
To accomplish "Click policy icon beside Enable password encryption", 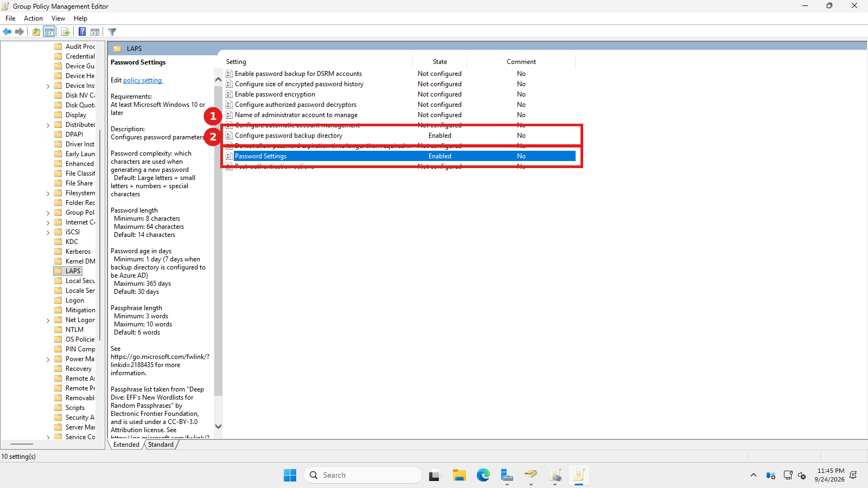I will [229, 94].
